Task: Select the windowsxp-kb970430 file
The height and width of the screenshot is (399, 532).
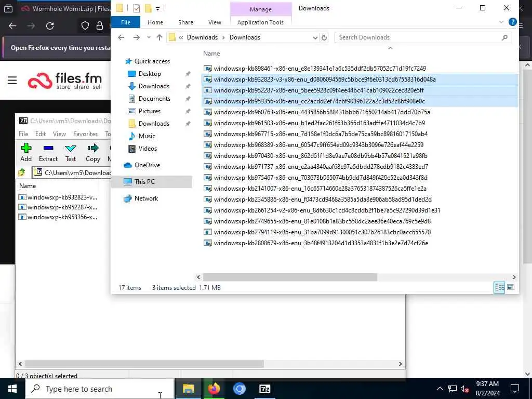Action: tap(321, 156)
